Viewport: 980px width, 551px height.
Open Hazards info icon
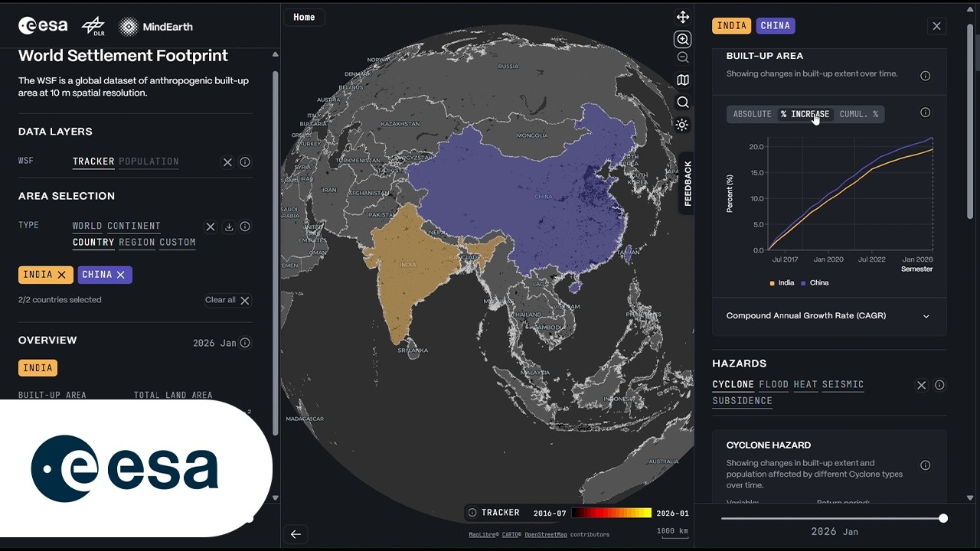(939, 385)
